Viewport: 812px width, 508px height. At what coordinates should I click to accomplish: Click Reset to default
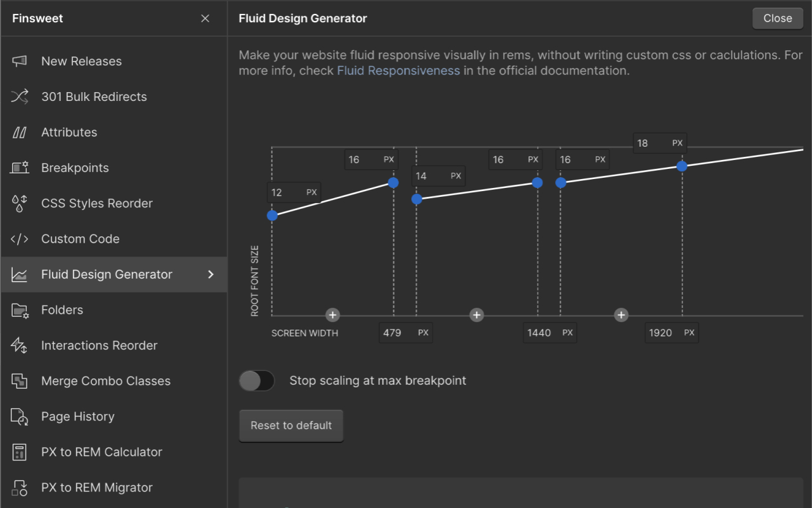pyautogui.click(x=291, y=425)
